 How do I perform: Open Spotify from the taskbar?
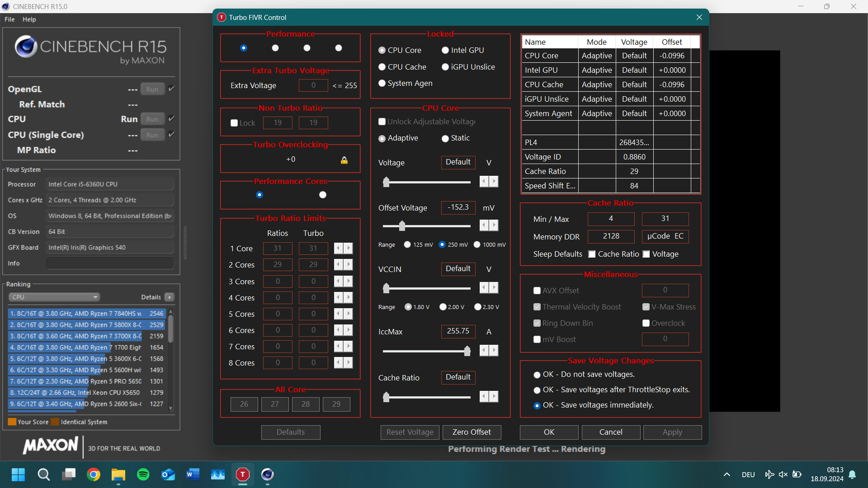[x=143, y=475]
